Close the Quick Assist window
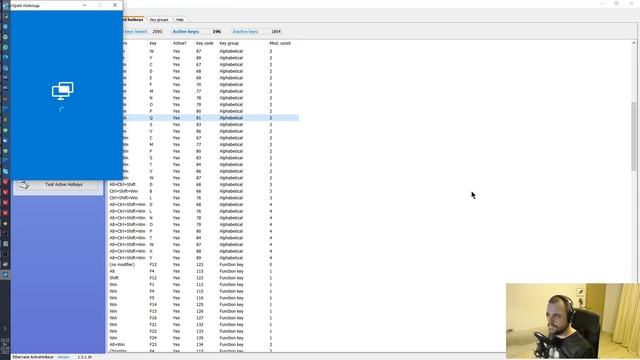 coord(115,5)
